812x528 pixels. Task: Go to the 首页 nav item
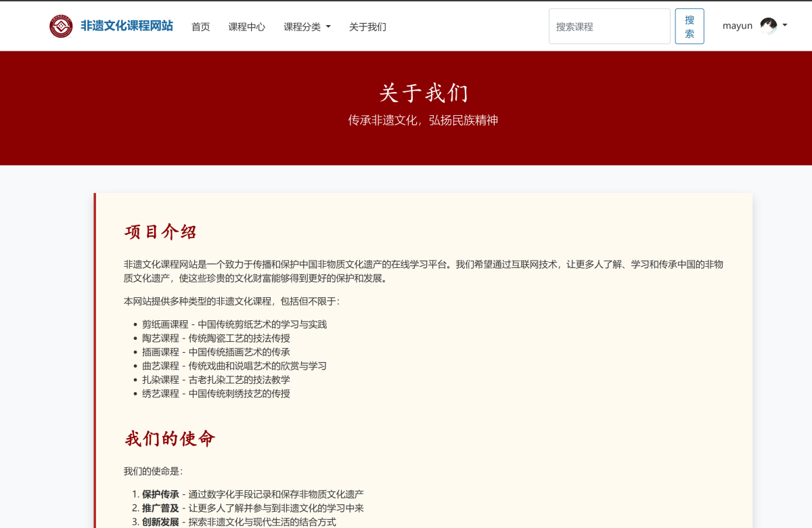coord(200,27)
